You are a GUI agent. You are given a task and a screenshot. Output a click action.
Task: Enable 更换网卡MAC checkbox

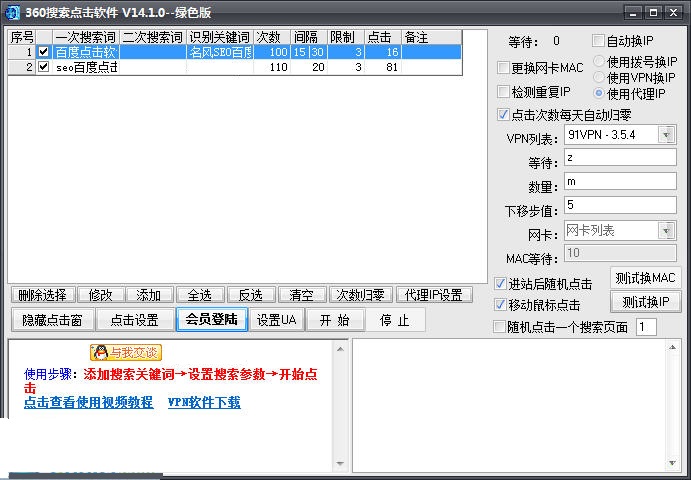503,68
